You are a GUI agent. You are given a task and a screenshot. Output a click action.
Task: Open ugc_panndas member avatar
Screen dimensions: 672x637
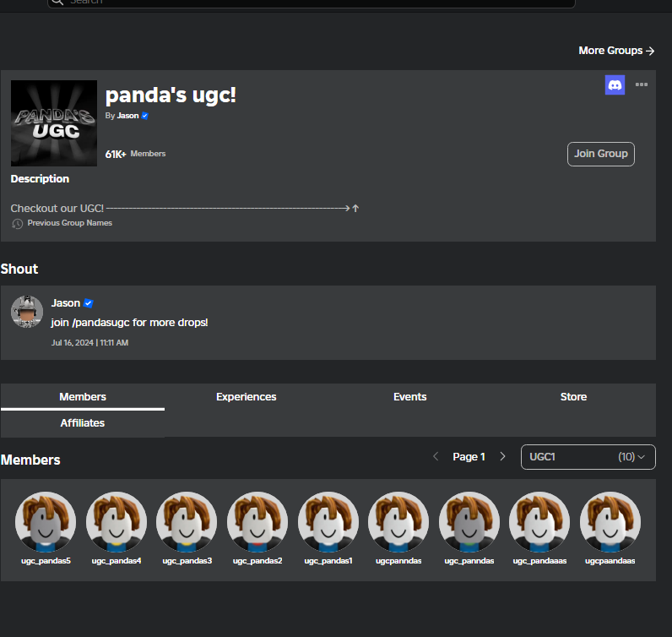click(x=469, y=522)
